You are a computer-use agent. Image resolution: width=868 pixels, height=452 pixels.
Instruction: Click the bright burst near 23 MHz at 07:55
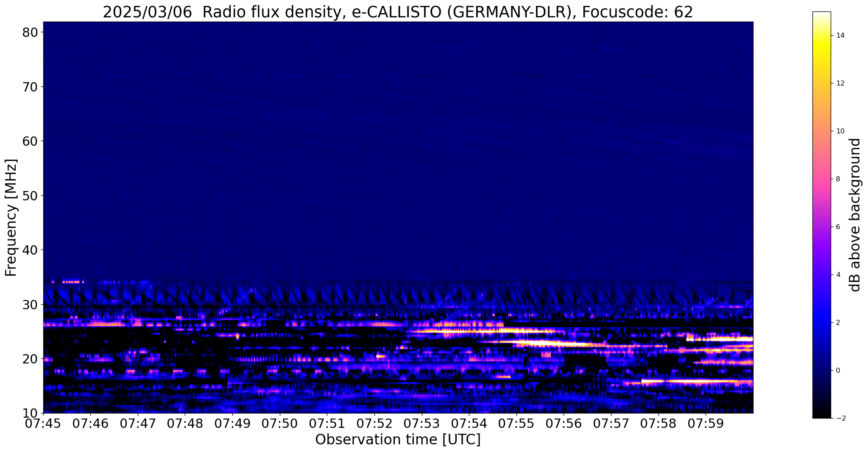pyautogui.click(x=539, y=342)
